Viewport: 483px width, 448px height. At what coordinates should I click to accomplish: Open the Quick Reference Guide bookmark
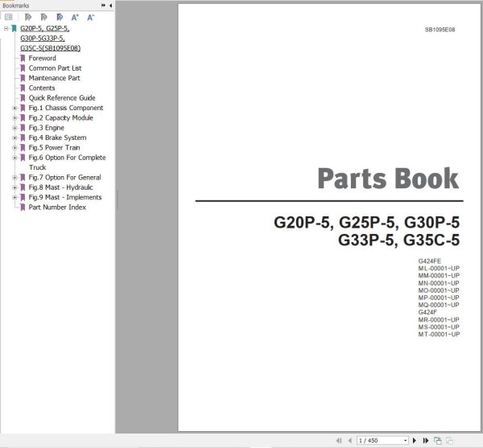point(62,98)
